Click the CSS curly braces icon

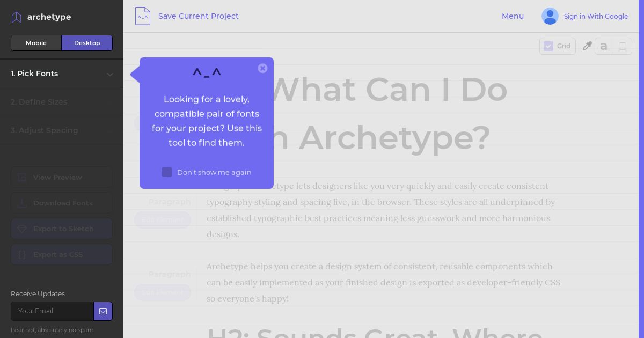point(22,254)
